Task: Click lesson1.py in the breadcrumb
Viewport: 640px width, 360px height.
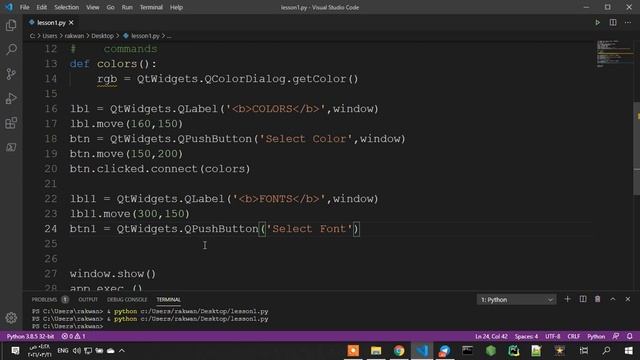Action: coord(145,36)
